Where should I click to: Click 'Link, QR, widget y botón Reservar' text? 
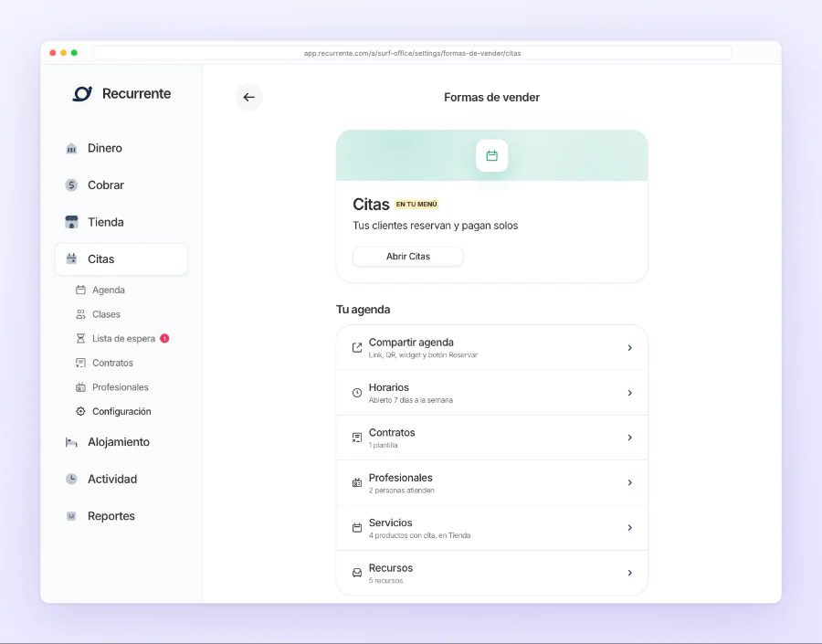[x=423, y=355]
